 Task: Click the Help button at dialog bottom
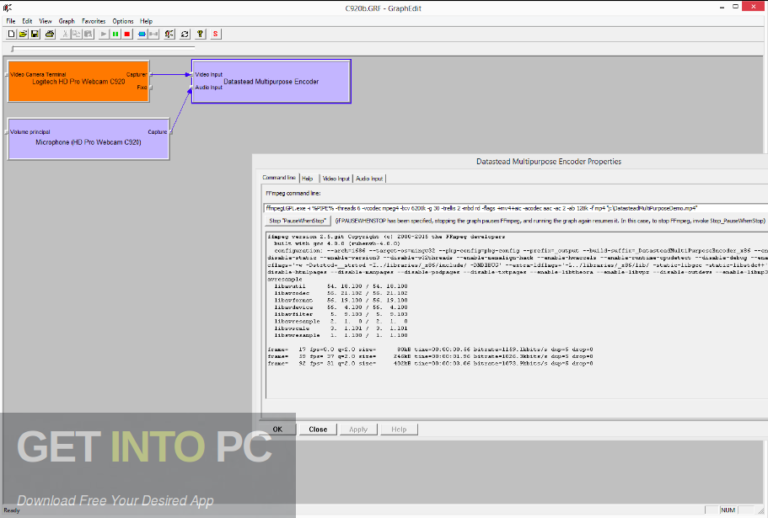click(399, 429)
